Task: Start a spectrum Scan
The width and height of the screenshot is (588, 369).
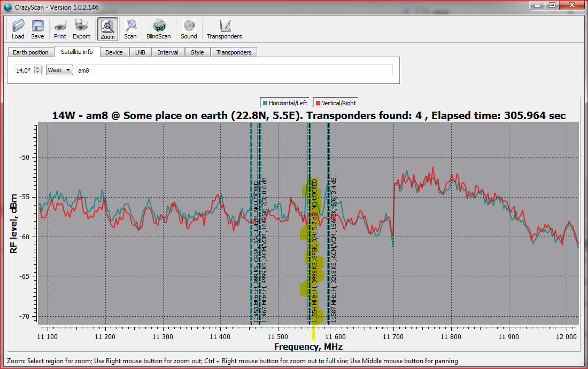Action: (130, 29)
